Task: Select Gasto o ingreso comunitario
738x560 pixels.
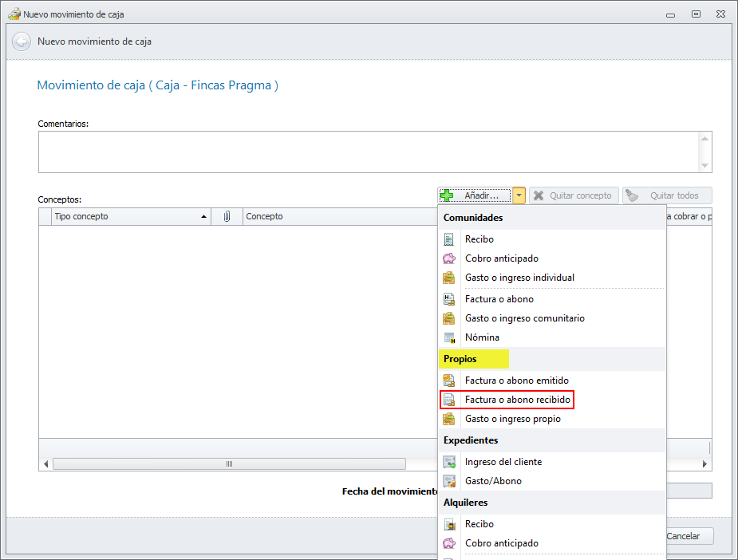Action: tap(552, 318)
